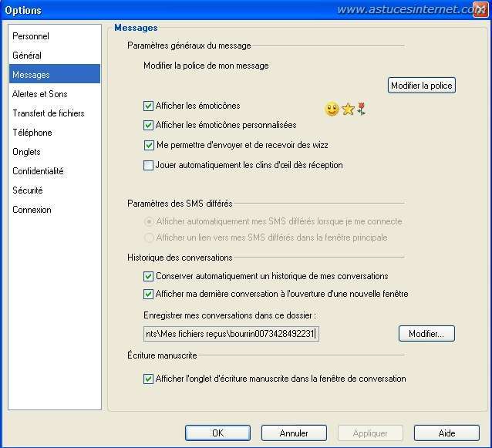Click the Appliquer button
The height and width of the screenshot is (448, 492).
370,433
